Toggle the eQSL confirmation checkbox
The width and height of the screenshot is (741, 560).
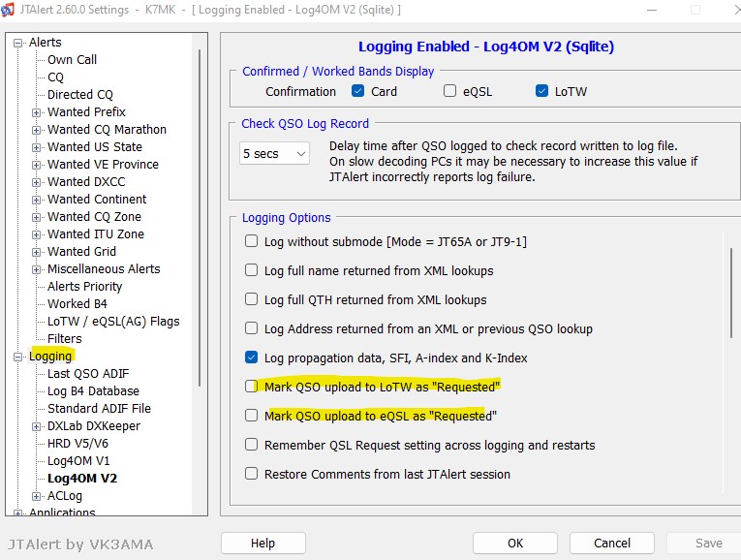coord(449,91)
